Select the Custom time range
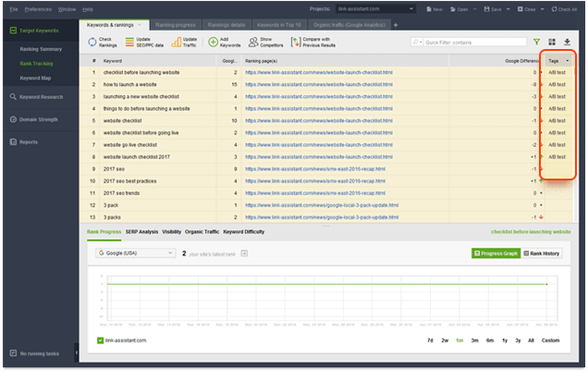 [550, 341]
